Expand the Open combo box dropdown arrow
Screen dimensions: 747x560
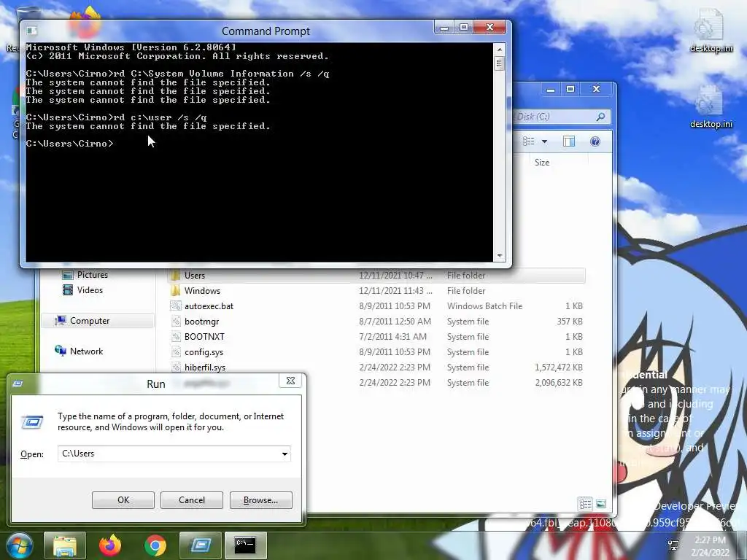tap(285, 454)
